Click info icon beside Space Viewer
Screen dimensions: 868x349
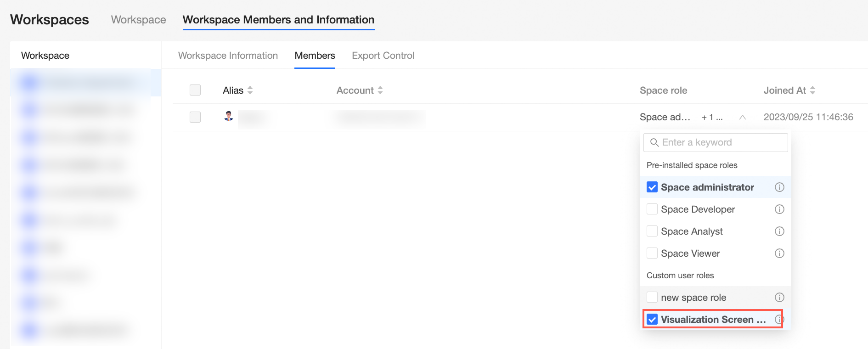click(x=779, y=253)
